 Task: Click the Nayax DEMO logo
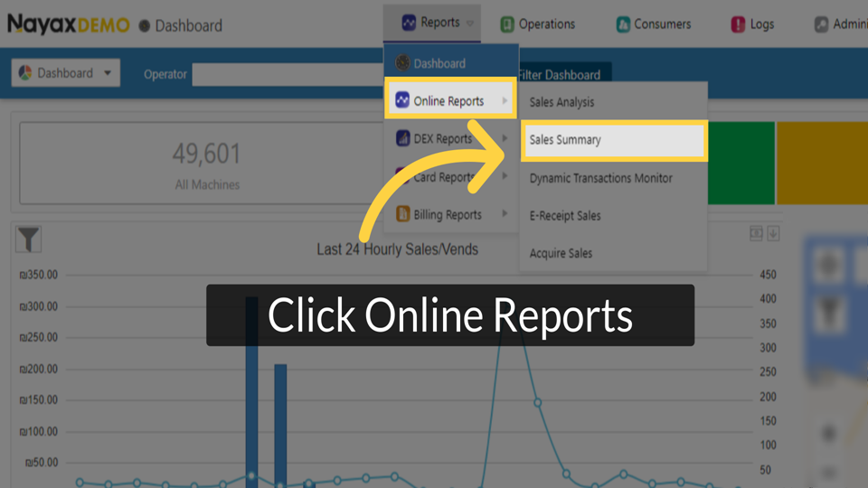pyautogui.click(x=69, y=24)
